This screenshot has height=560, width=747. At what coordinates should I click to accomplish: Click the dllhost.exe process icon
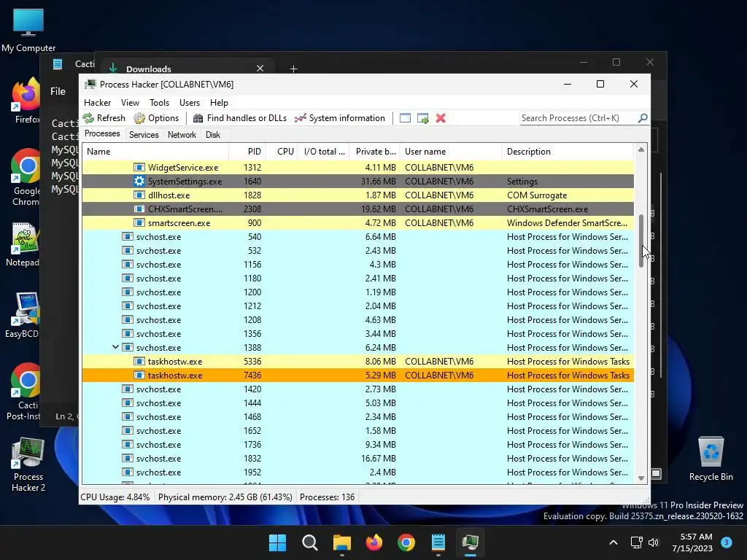pos(139,195)
